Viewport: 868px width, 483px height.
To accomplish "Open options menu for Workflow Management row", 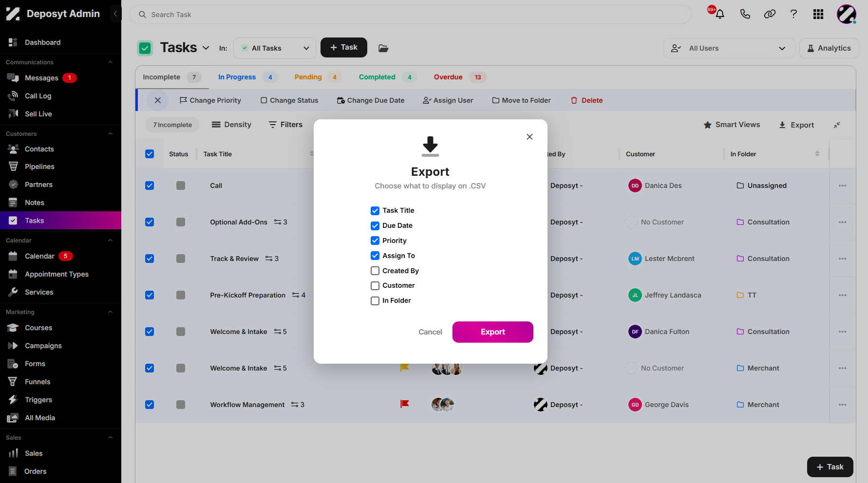I will tap(843, 405).
